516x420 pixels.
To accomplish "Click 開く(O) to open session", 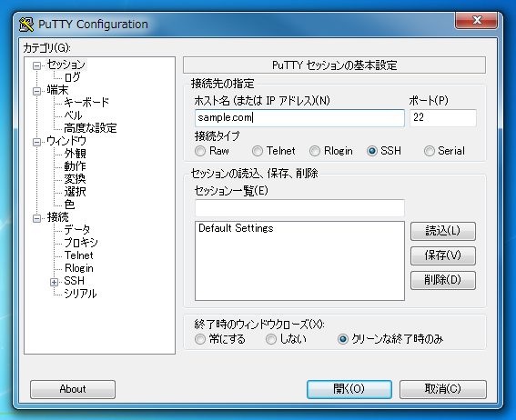I will coord(349,390).
